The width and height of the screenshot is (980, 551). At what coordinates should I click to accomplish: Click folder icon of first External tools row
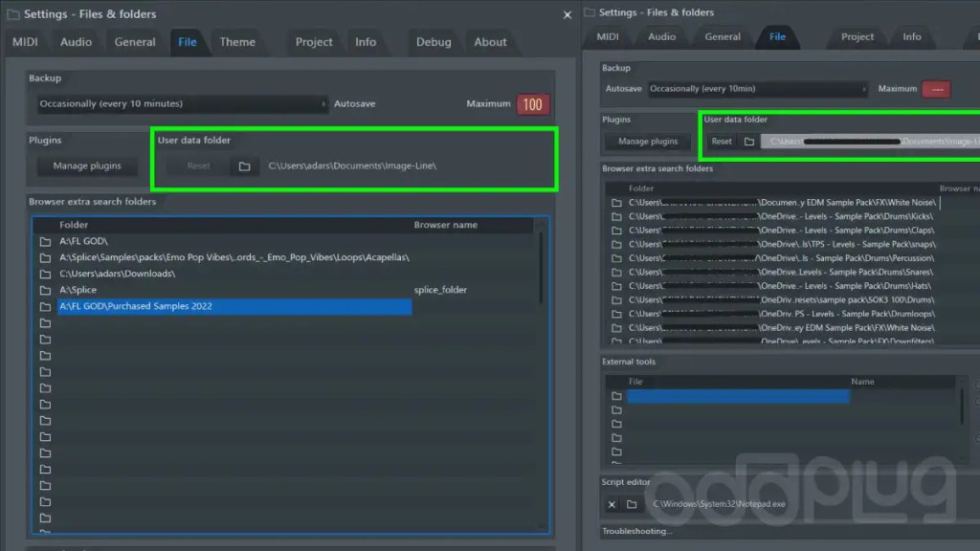pos(616,396)
